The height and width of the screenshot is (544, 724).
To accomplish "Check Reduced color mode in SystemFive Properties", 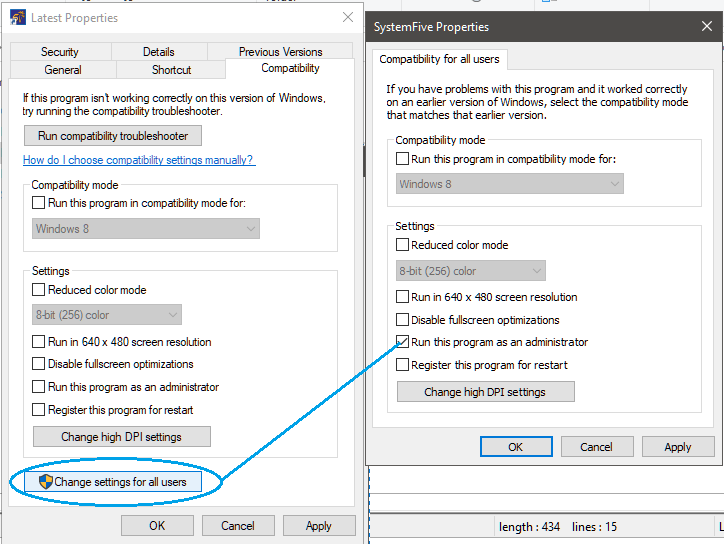I will (403, 245).
